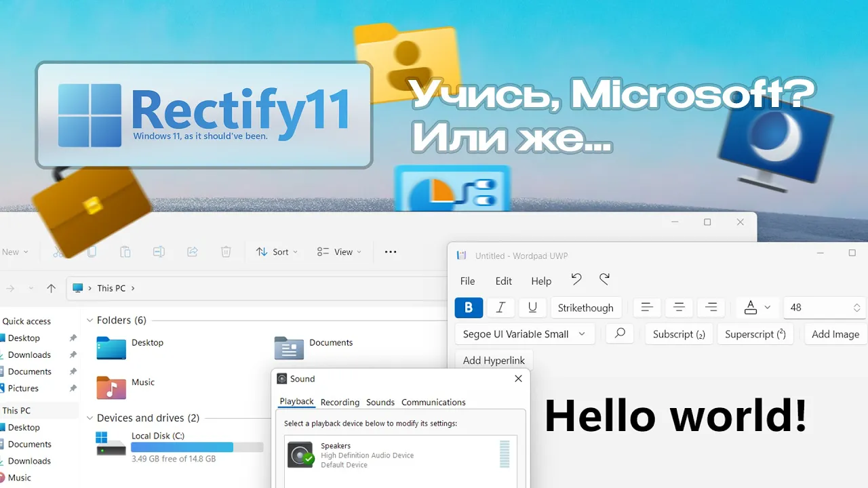This screenshot has width=868, height=488.
Task: Click the Add Image button in Wordpad
Action: coord(835,334)
